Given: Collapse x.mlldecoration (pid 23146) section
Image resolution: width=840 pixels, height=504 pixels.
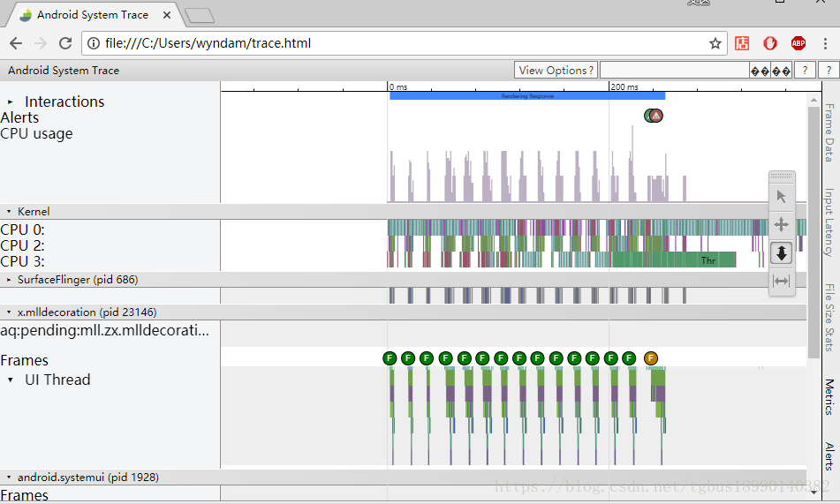Looking at the screenshot, I should [9, 312].
